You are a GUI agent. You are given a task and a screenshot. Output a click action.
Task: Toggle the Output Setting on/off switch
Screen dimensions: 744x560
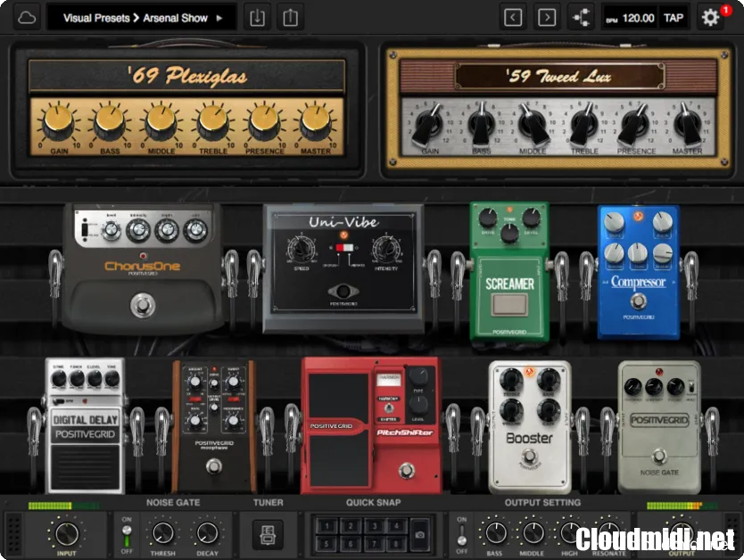click(x=461, y=534)
